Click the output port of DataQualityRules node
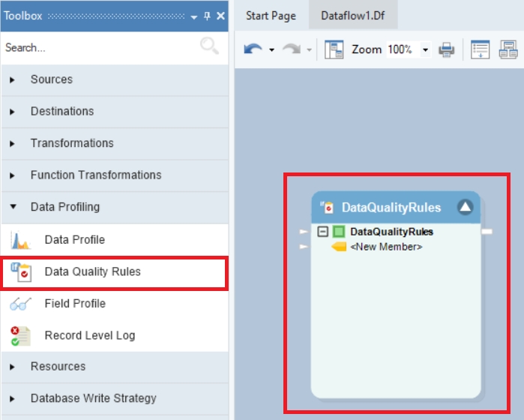Viewport: 524px width, 420px height. (487, 232)
